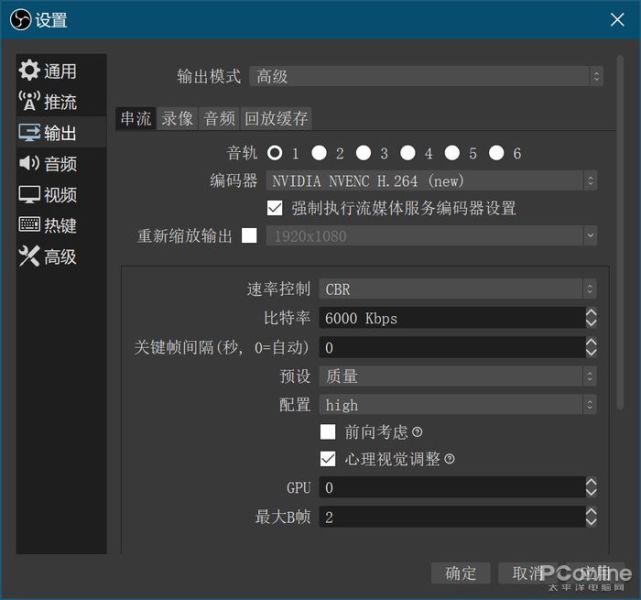Screen dimensions: 641x600
Task: Open the 通用 (General) settings gear icon
Action: coord(29,70)
